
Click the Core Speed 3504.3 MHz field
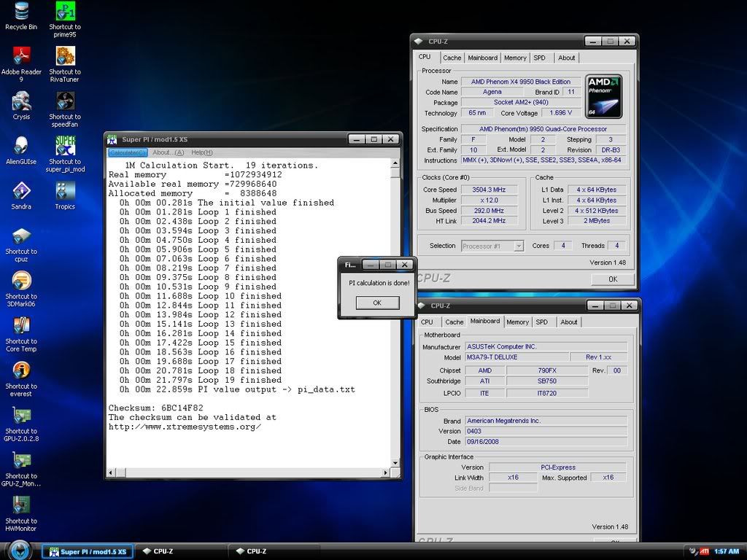tap(489, 190)
